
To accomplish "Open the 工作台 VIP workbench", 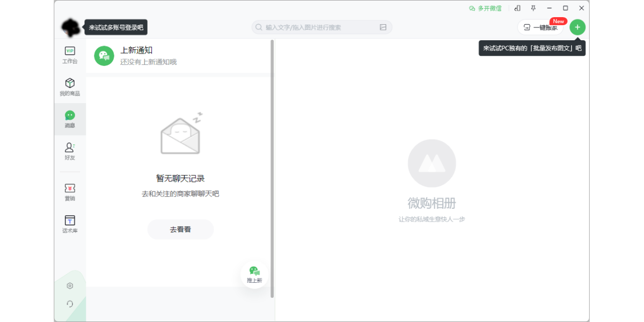I will [x=70, y=55].
